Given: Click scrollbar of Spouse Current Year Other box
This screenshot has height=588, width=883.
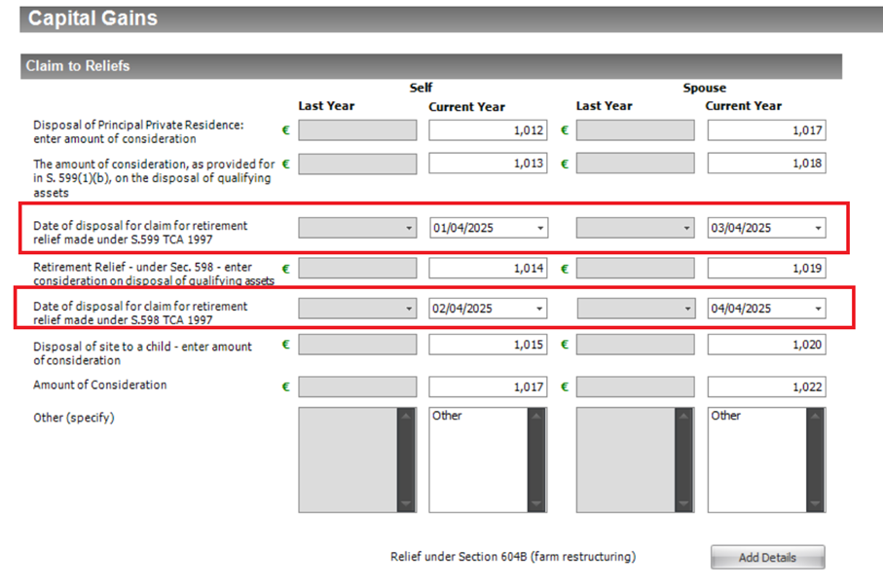Looking at the screenshot, I should [816, 459].
